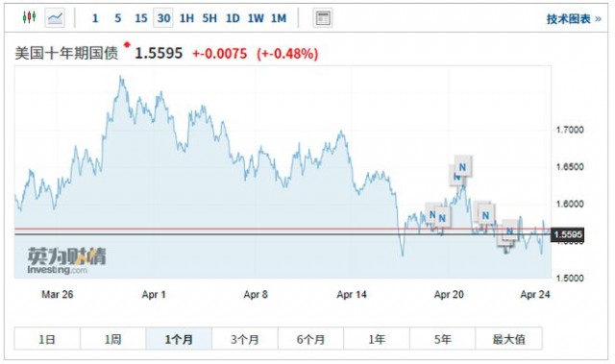Image resolution: width=615 pixels, height=364 pixels.
Task: Choose the 1W interval
Action: click(256, 18)
